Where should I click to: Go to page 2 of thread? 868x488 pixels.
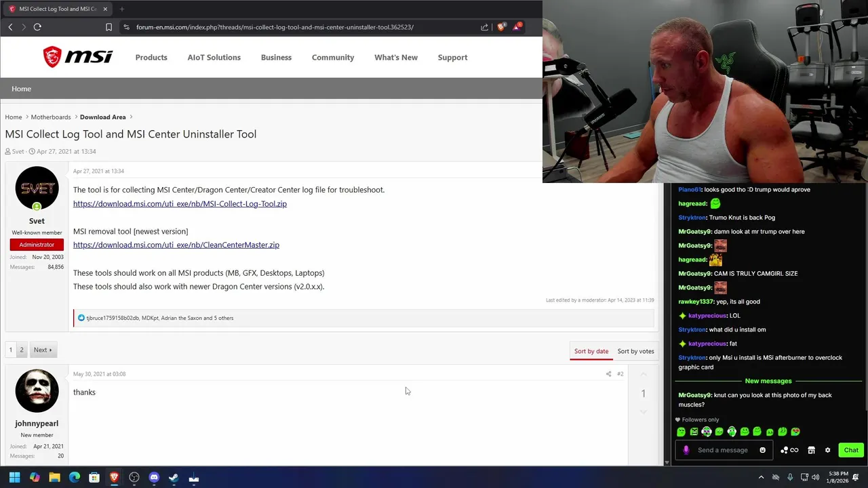(22, 350)
